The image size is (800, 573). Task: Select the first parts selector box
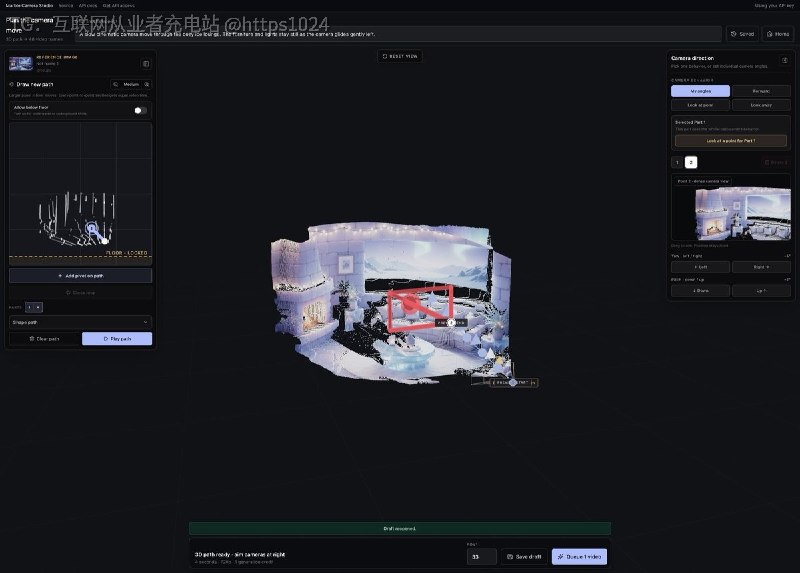(30, 307)
